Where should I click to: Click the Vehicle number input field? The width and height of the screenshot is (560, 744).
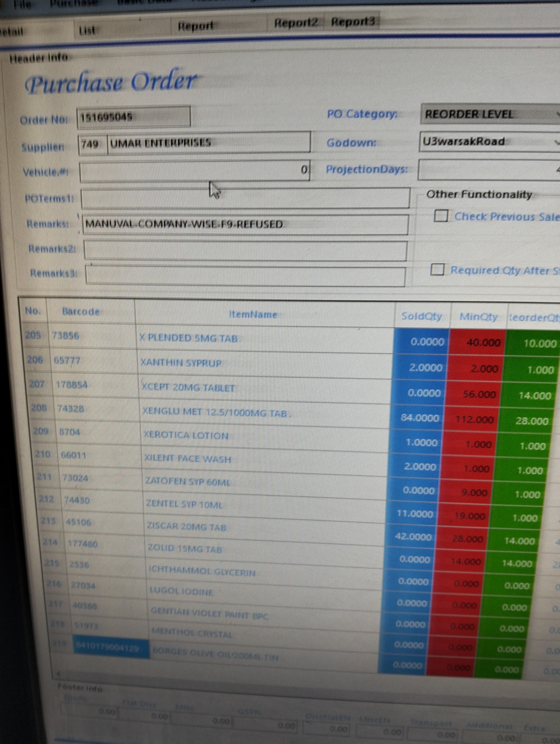click(194, 171)
